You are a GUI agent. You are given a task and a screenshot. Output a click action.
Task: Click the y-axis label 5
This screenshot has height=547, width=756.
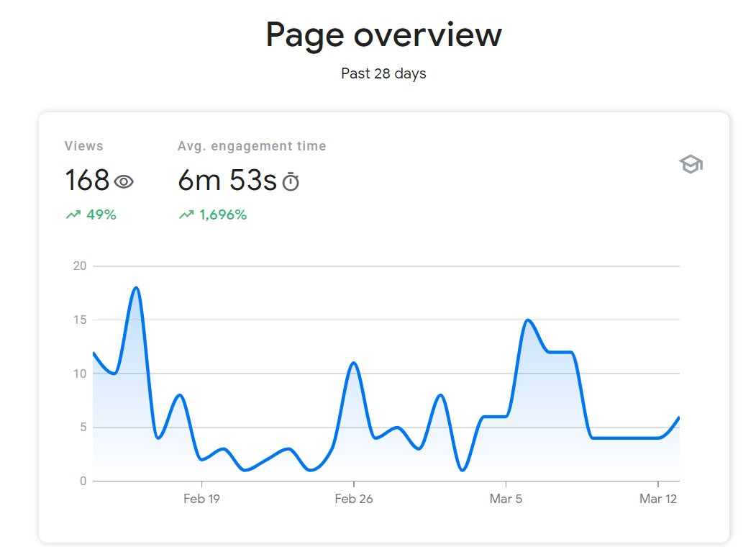point(83,428)
